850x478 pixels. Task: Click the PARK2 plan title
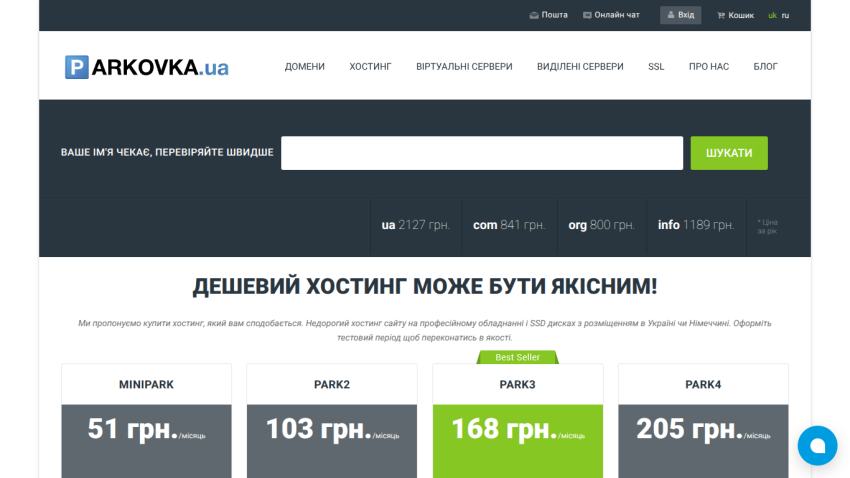pos(332,385)
